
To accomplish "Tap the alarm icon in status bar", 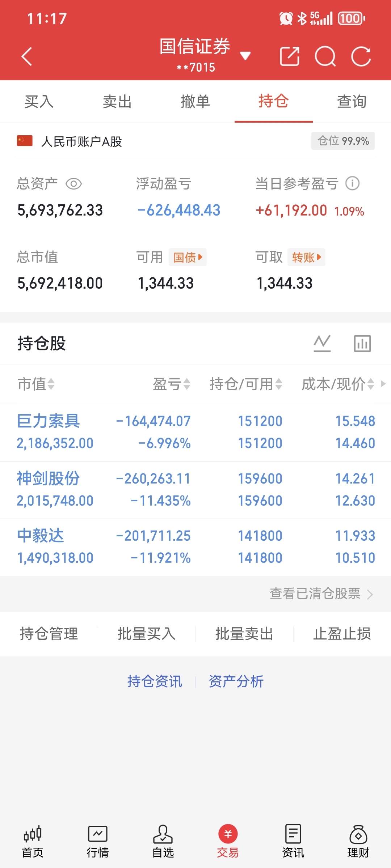I will click(x=286, y=18).
